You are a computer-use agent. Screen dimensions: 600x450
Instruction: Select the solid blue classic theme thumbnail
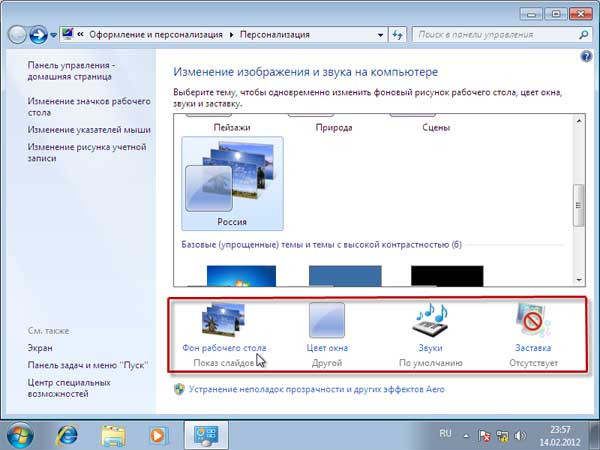pyautogui.click(x=345, y=276)
